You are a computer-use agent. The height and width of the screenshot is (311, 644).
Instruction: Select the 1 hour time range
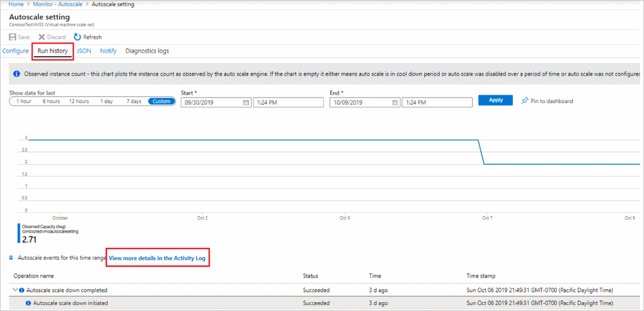pyautogui.click(x=23, y=101)
